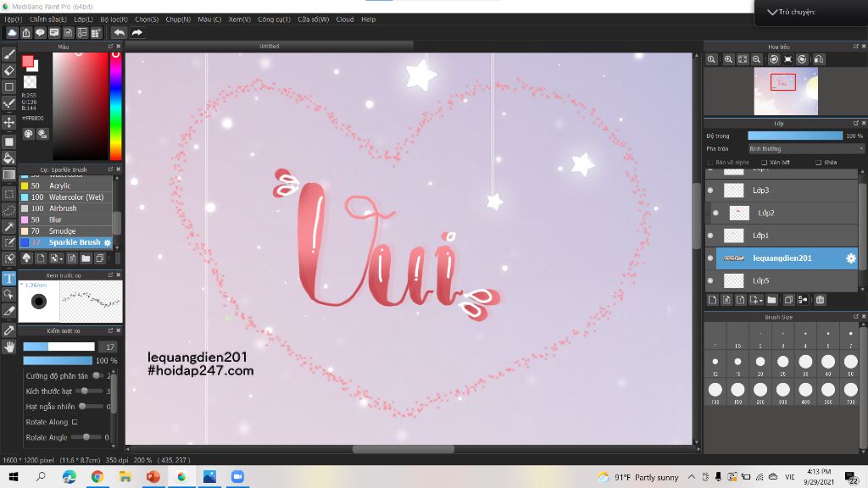This screenshot has width=868, height=488.
Task: Select the Watercolor (Wet) brush
Action: point(66,197)
